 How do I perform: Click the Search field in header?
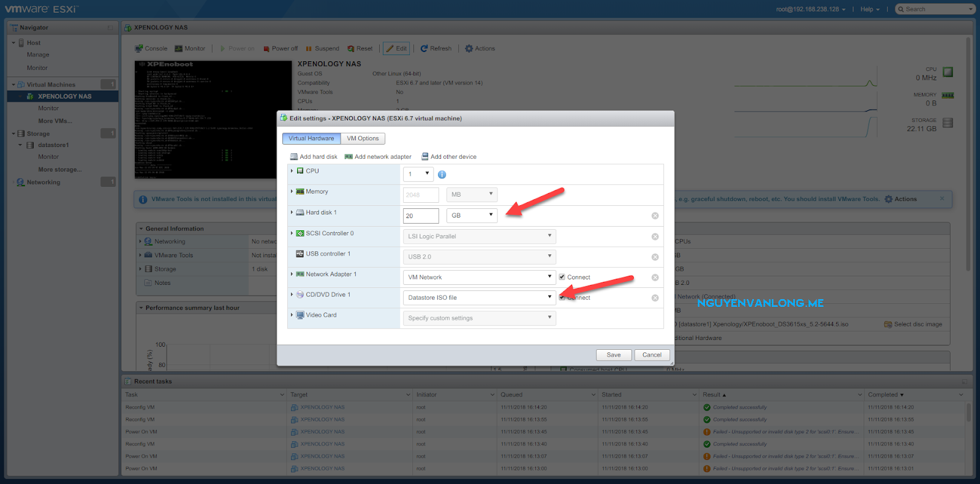[935, 9]
